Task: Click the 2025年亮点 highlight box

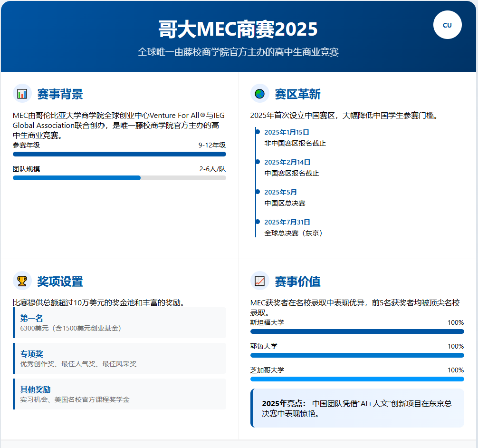Action: point(357,408)
